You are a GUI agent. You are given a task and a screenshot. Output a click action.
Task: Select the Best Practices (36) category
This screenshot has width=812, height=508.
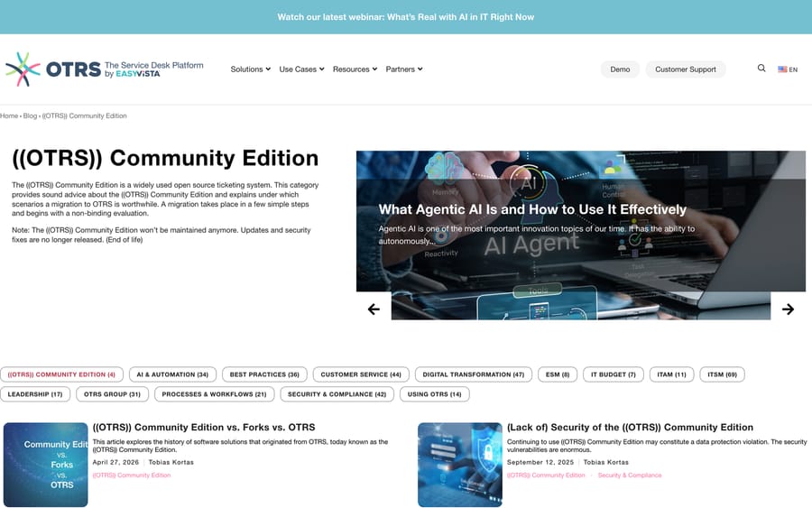264,374
